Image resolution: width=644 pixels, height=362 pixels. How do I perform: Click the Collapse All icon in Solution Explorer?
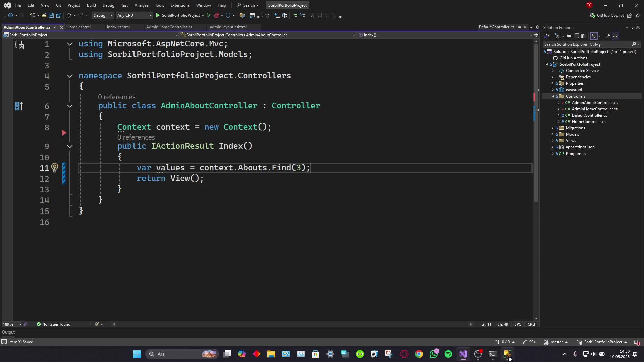pos(576,36)
